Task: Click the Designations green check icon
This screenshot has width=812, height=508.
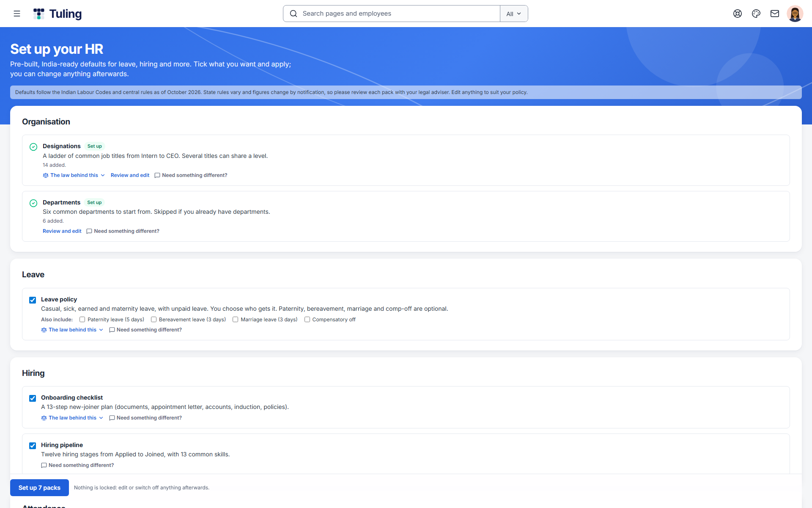Action: pos(33,147)
